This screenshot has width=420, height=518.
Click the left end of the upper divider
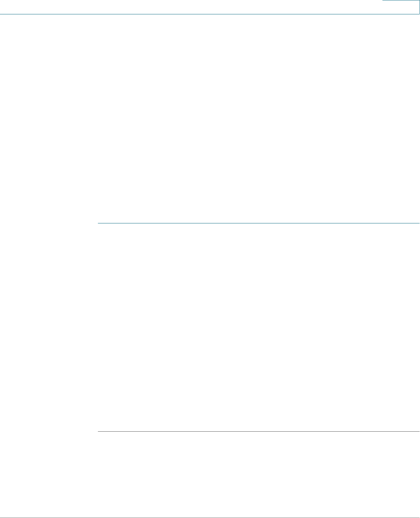(98, 223)
